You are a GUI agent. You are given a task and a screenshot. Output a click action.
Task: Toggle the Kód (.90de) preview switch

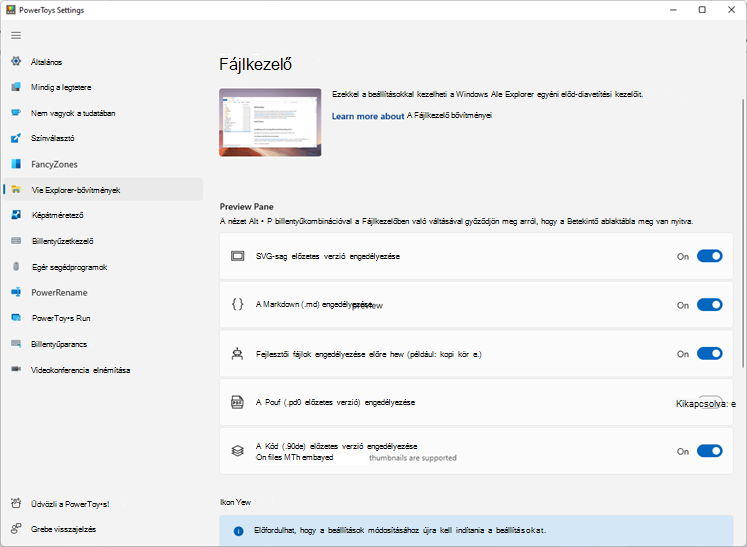709,451
